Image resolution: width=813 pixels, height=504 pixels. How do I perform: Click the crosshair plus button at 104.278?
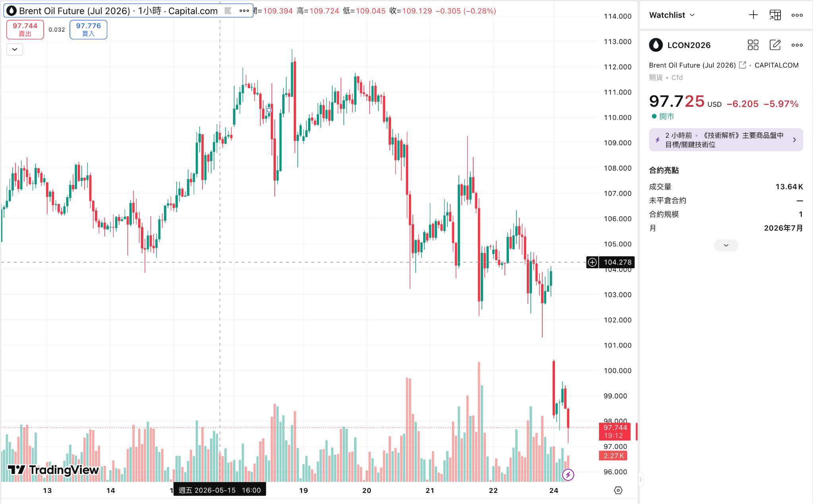point(592,262)
